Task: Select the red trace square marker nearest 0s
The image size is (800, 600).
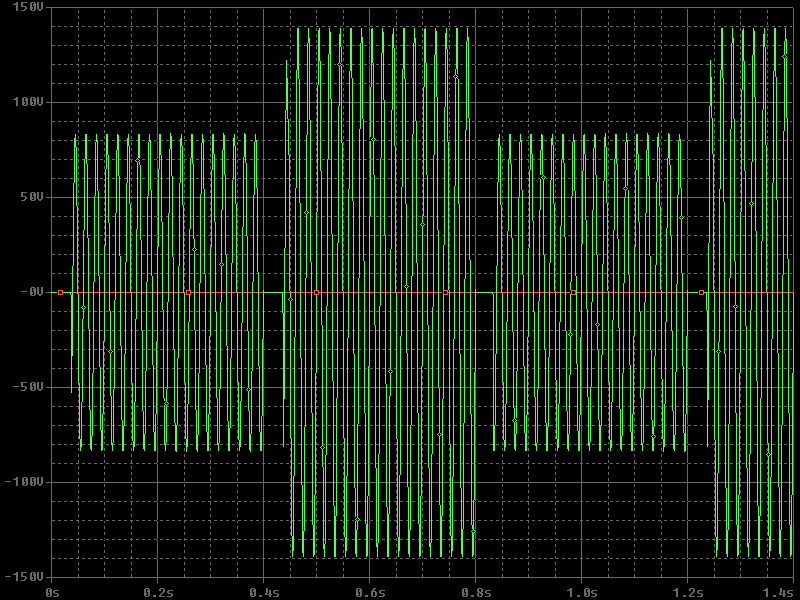Action: click(x=61, y=292)
